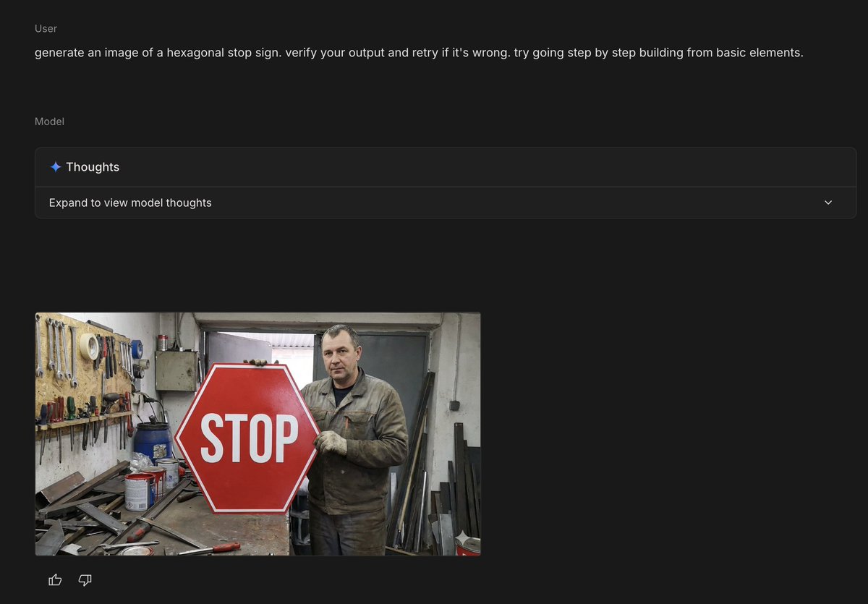Open the generated stop sign image
This screenshot has width=868, height=604.
click(x=258, y=434)
